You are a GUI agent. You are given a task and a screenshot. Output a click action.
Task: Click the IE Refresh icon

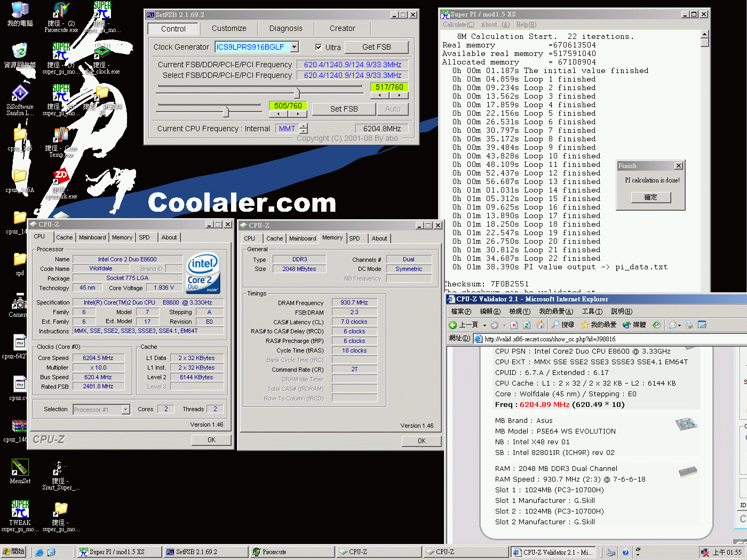coord(527,325)
